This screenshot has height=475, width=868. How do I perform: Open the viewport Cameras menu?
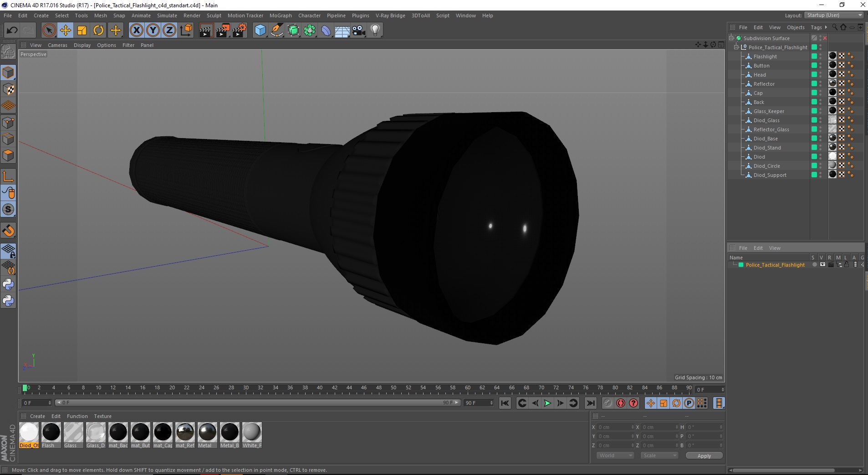(x=57, y=45)
